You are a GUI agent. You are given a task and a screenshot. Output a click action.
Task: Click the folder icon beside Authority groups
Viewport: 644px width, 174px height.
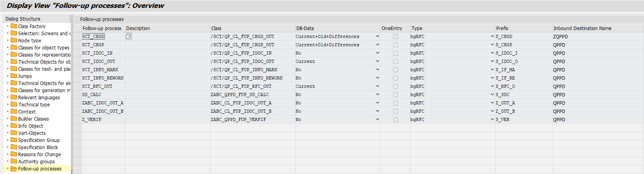(14, 161)
